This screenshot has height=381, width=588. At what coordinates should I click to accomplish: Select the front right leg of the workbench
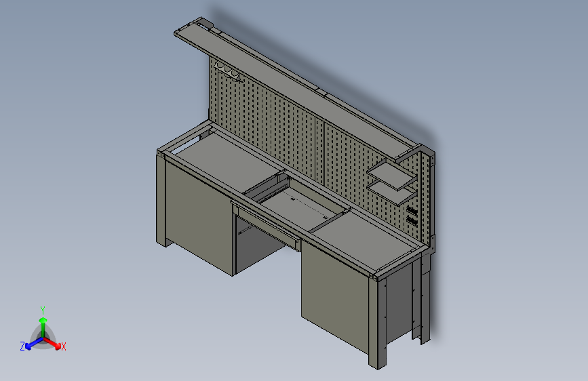tap(377, 323)
